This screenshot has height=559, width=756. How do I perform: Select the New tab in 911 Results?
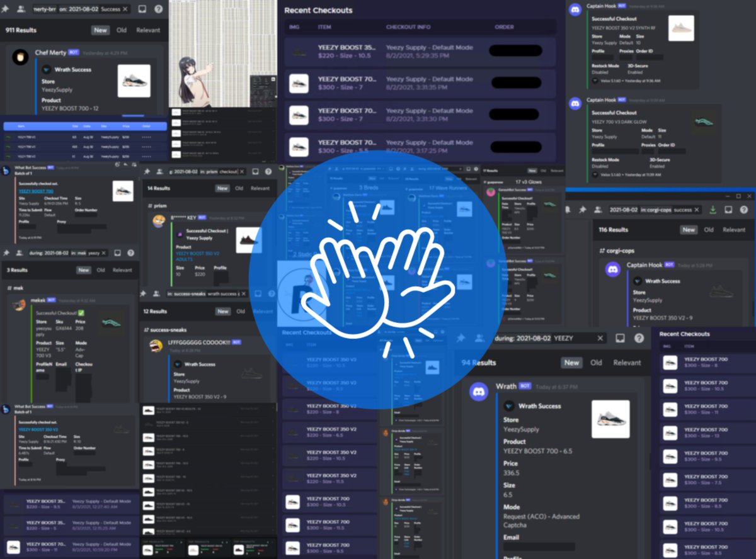point(100,30)
